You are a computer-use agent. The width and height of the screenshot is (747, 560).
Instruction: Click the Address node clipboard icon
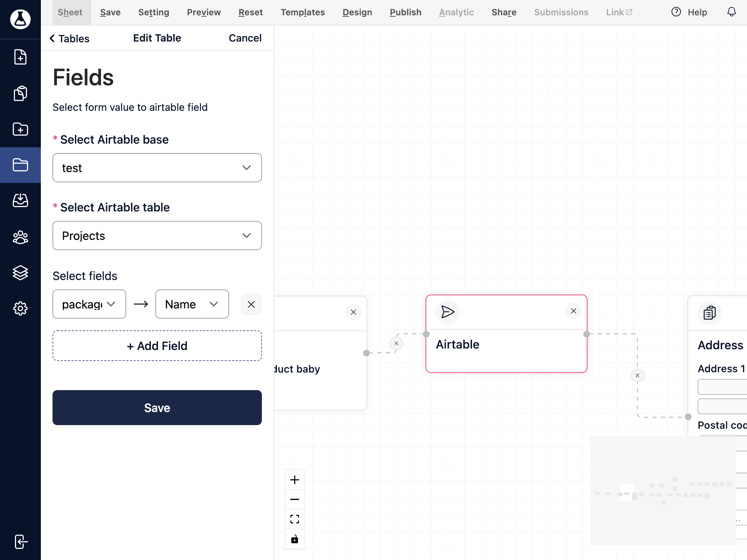pos(710,313)
